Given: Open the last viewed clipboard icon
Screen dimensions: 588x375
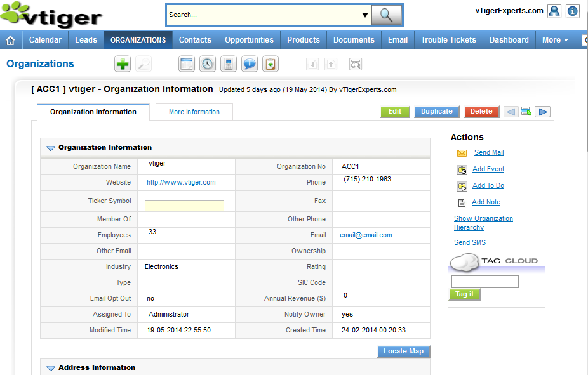Looking at the screenshot, I should point(271,64).
